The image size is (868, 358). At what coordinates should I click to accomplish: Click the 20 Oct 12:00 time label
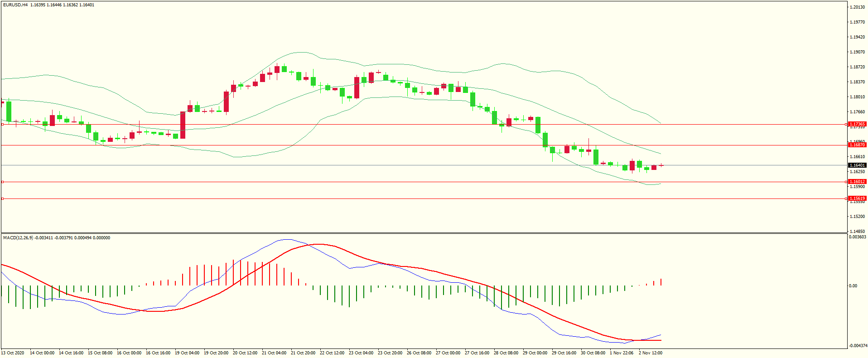245,353
